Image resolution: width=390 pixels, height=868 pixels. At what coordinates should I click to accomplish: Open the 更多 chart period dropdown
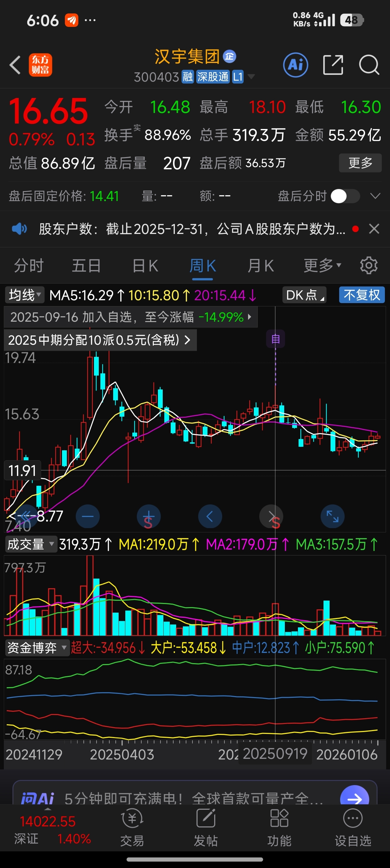click(322, 266)
